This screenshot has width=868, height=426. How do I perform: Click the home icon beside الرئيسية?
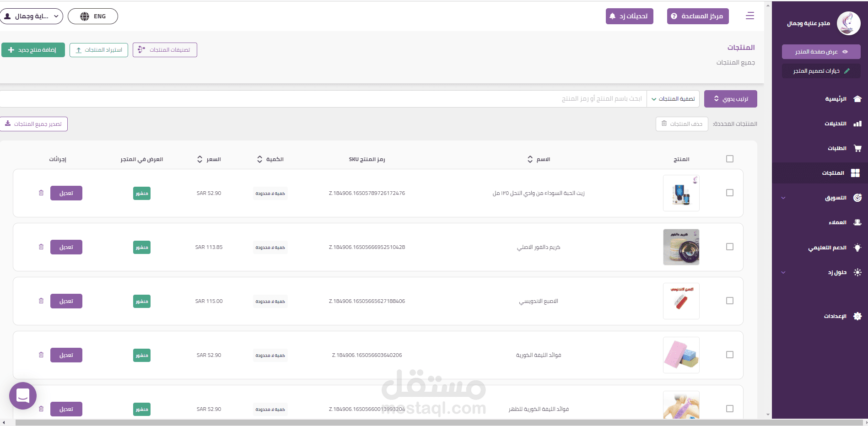[857, 99]
